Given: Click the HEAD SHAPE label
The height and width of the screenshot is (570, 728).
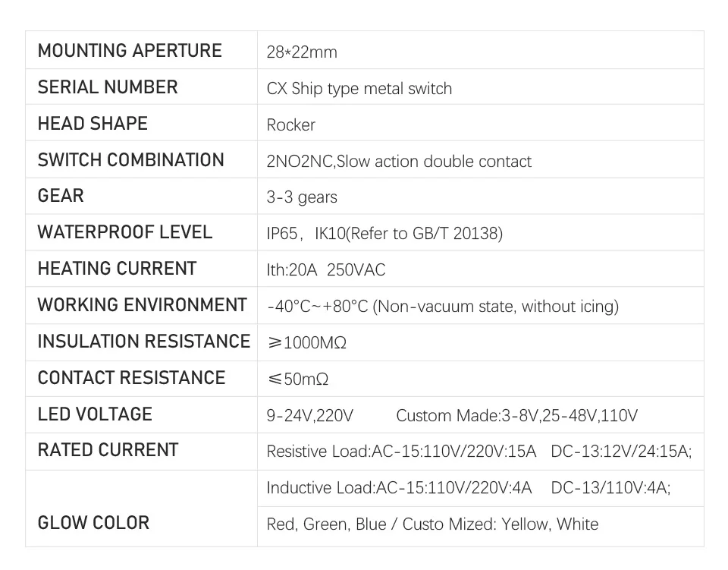Looking at the screenshot, I should tap(93, 124).
